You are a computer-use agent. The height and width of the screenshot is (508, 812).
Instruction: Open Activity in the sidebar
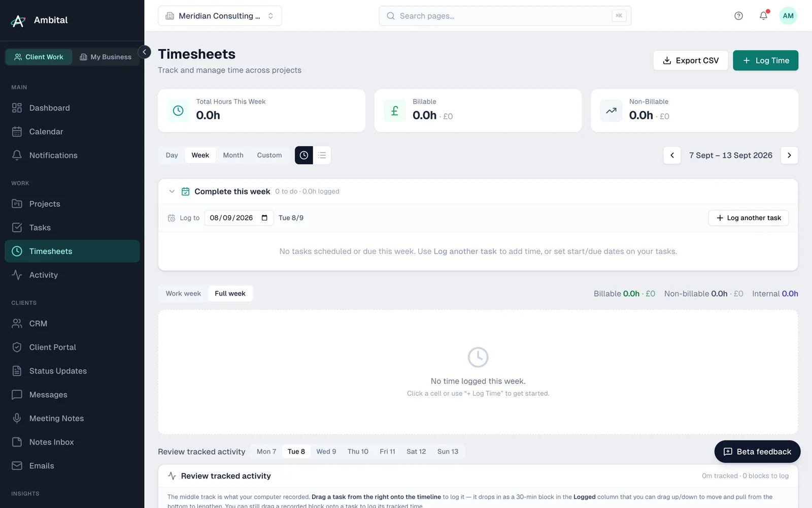coord(72,275)
